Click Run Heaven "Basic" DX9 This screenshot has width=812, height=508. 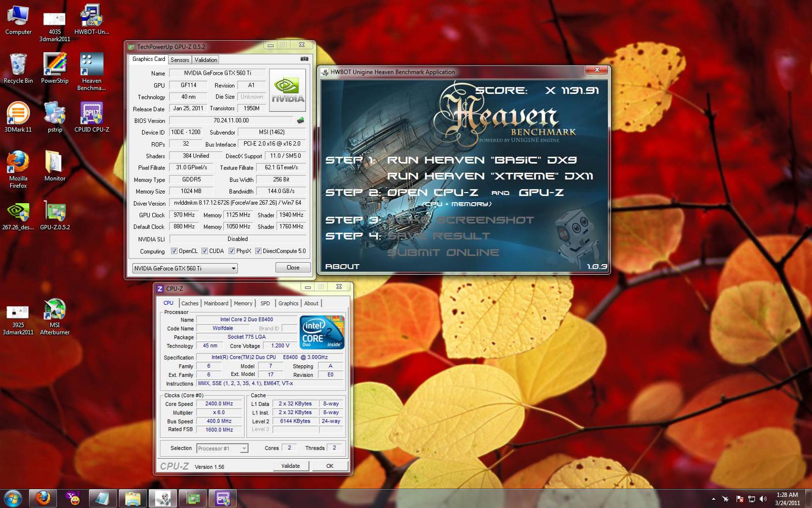pyautogui.click(x=482, y=160)
